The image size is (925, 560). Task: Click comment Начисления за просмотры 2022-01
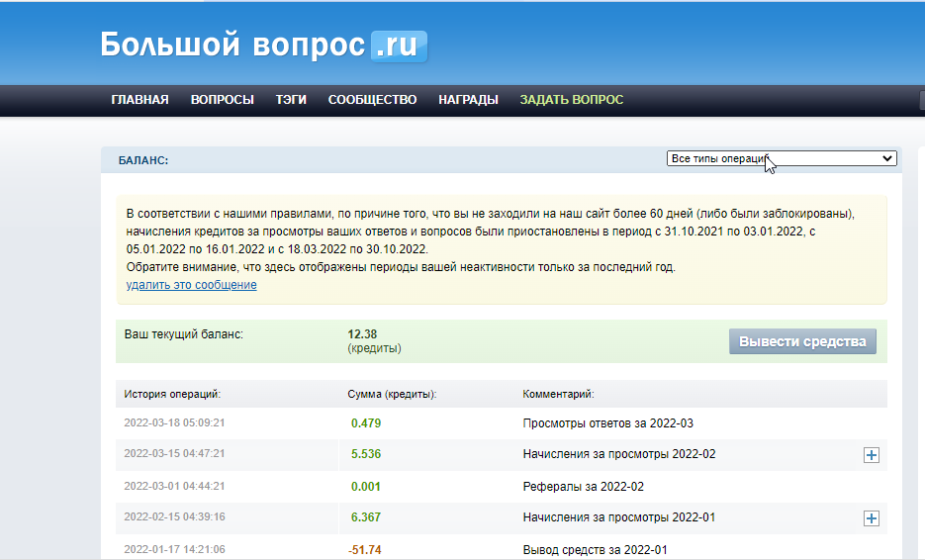coord(619,516)
